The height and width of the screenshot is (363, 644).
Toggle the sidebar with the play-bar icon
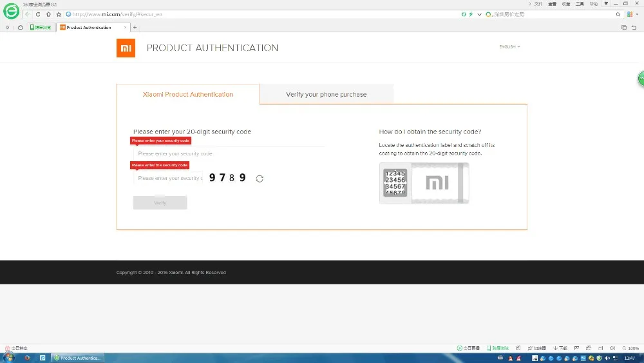click(7, 28)
